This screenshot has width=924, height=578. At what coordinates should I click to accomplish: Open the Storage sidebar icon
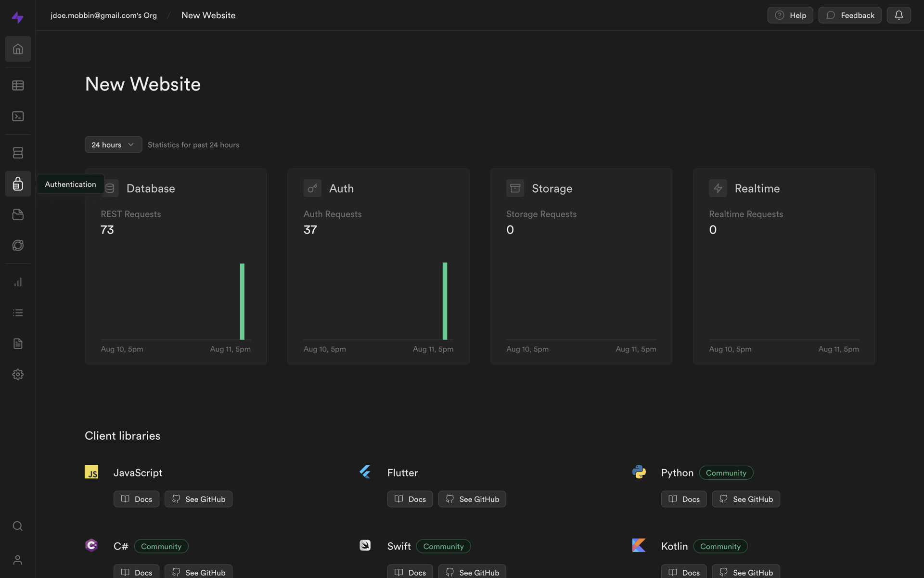(x=18, y=214)
